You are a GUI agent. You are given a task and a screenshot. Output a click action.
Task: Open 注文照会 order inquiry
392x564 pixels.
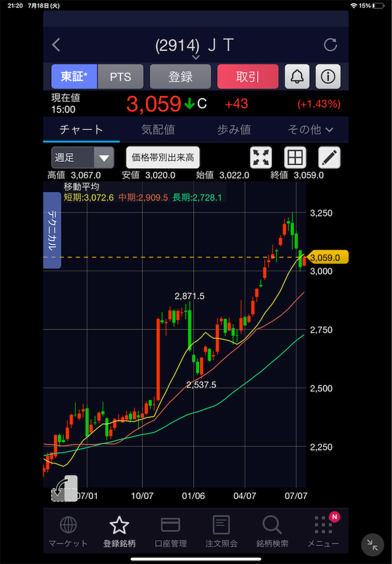point(221,532)
